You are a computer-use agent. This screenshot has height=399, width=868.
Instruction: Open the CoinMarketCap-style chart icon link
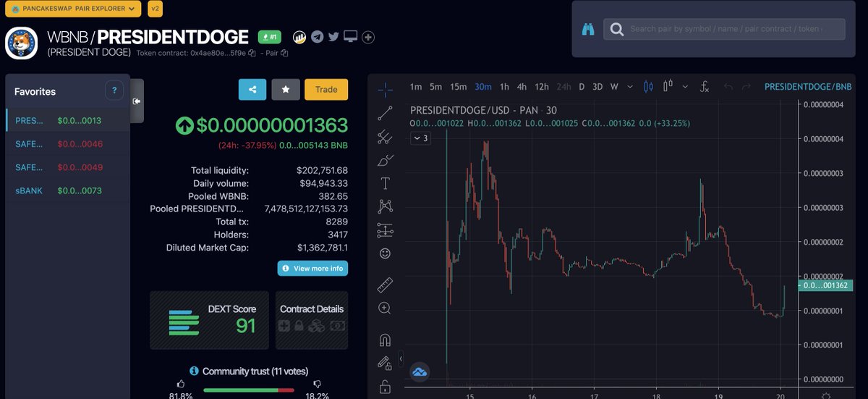299,37
